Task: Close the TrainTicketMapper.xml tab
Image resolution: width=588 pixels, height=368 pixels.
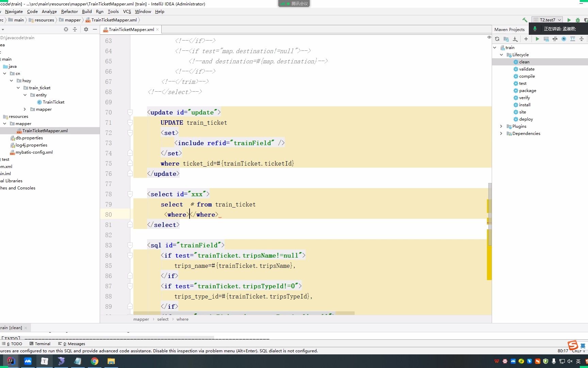Action: click(x=157, y=30)
